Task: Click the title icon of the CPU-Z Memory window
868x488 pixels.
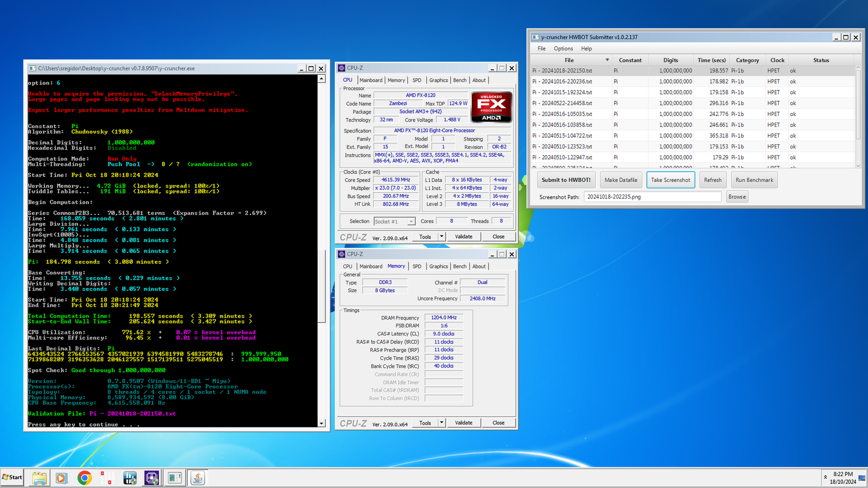Action: tap(342, 254)
